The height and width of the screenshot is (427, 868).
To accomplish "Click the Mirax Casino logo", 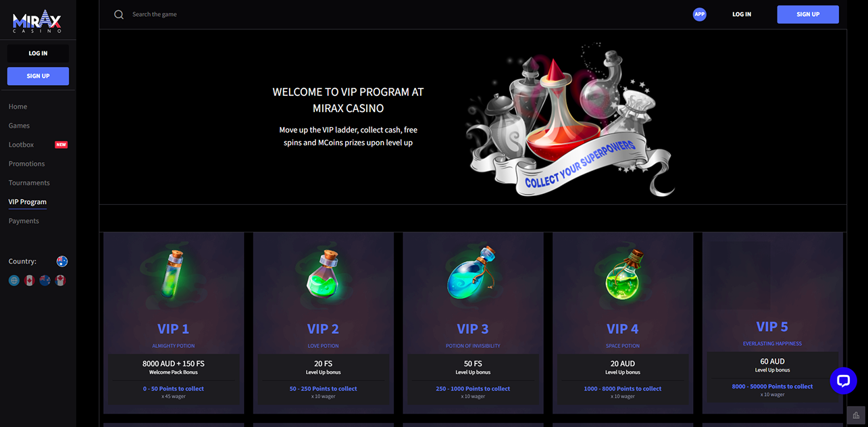I will [38, 21].
